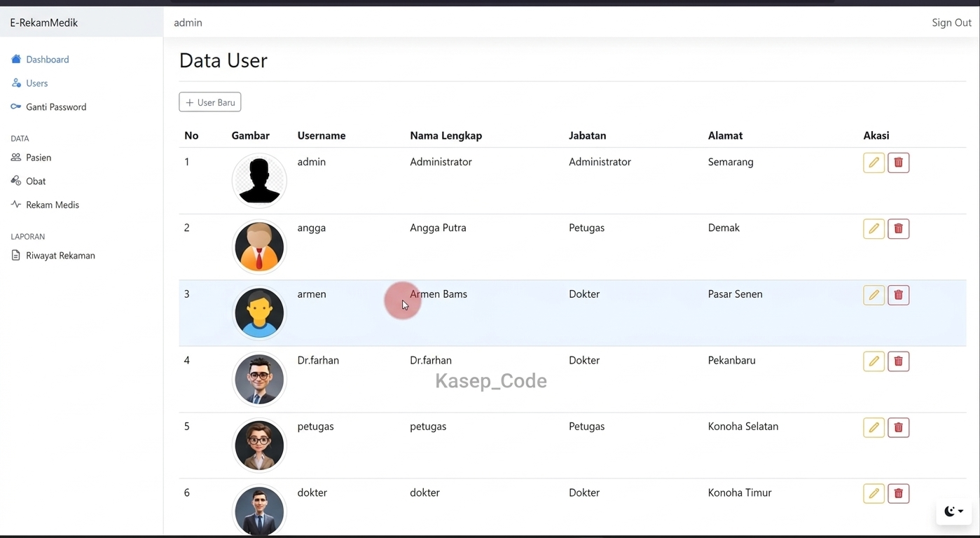
Task: Edit the dokter user from Konoha Timur
Action: click(x=874, y=494)
